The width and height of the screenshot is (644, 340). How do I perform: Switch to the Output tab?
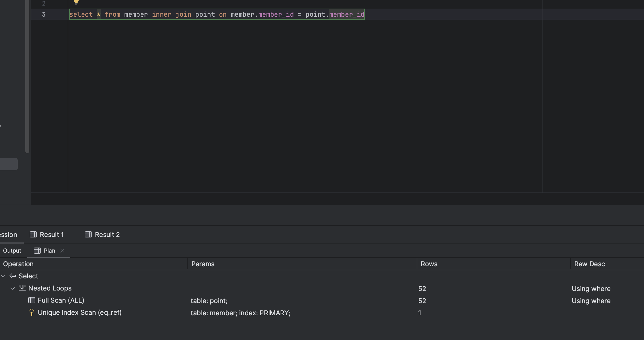coord(12,251)
